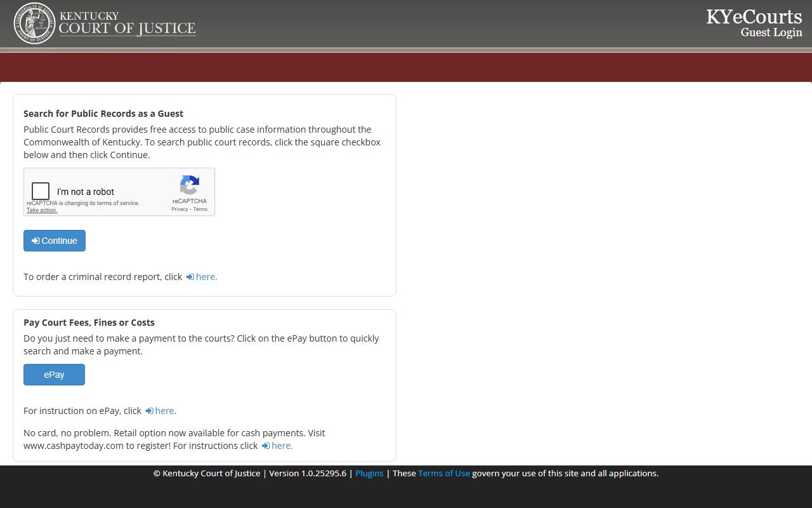Click the reCAPTCHA "Take action" link

tap(42, 210)
